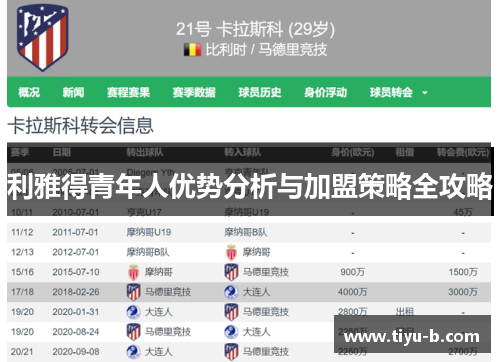Open the 马德里竞技 link in the 2018-02-26 row
Screen dimensions: 500x362
point(168,292)
